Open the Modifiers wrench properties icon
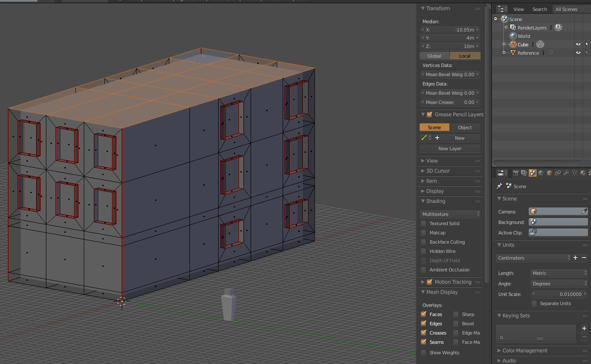This screenshot has height=364, width=591. [x=566, y=173]
